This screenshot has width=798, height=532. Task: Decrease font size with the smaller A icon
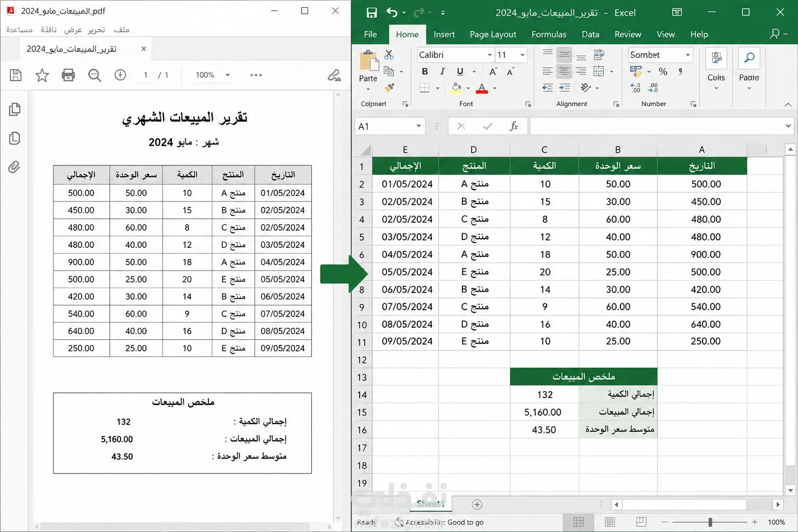[x=511, y=72]
